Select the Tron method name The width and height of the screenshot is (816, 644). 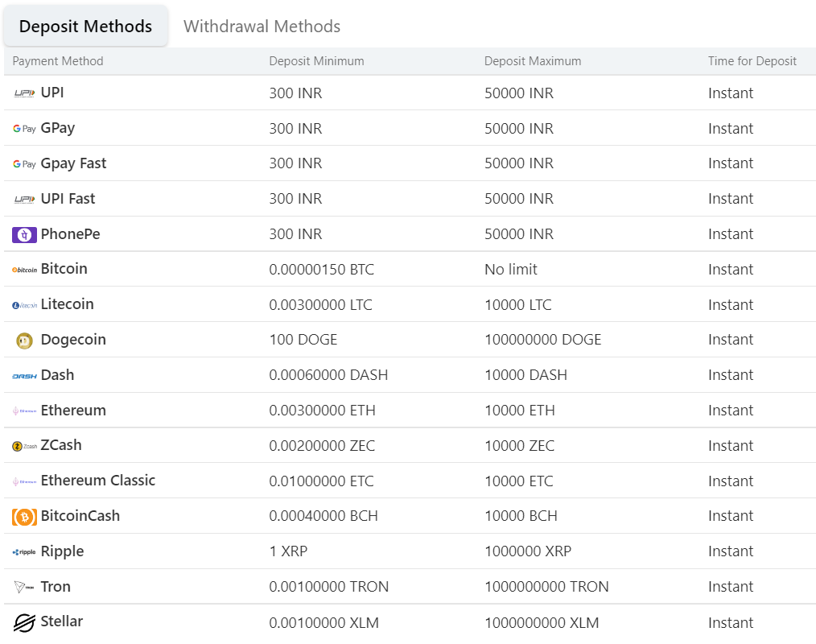click(56, 587)
